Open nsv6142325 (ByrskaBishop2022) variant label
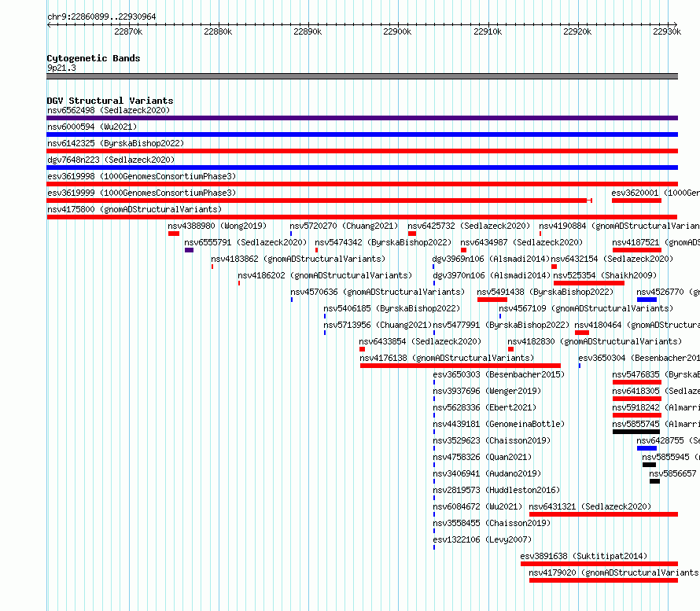 point(116,143)
